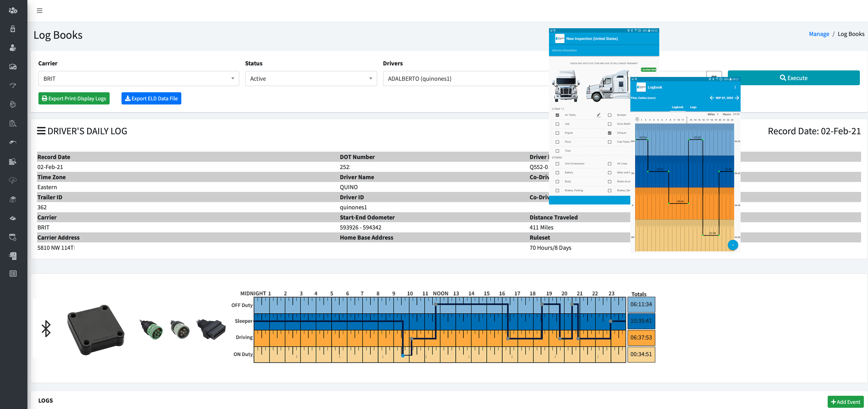Open the engine diagnostics sidebar icon

[x=13, y=218]
